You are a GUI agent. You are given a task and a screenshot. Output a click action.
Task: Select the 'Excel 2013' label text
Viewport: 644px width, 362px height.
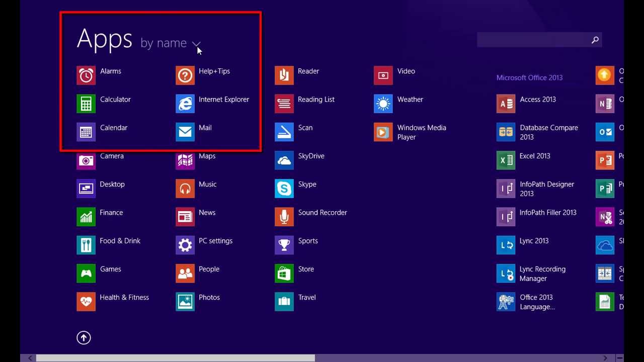[535, 156]
